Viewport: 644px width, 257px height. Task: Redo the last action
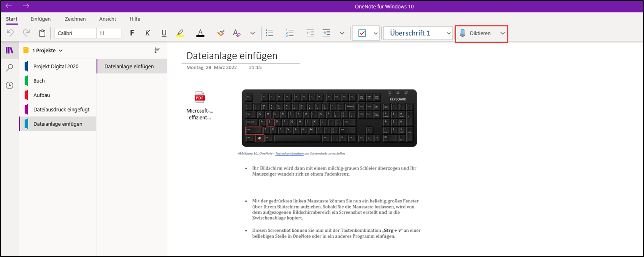pyautogui.click(x=26, y=33)
